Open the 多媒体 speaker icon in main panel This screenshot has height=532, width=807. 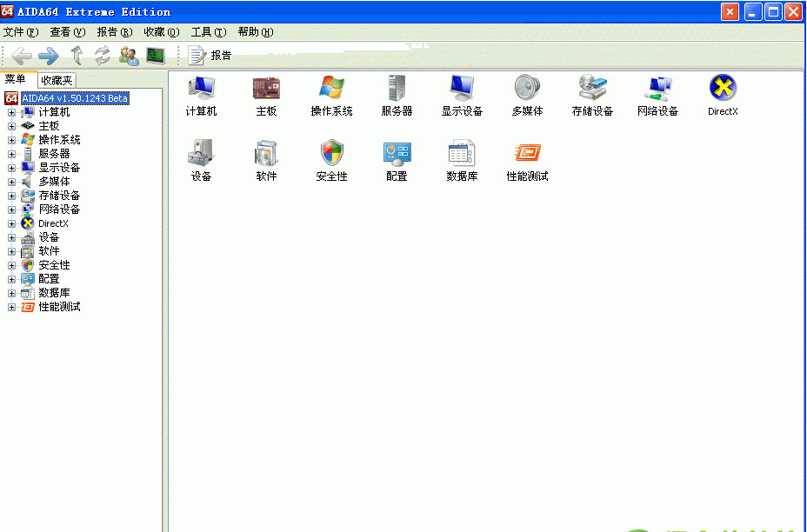click(527, 89)
